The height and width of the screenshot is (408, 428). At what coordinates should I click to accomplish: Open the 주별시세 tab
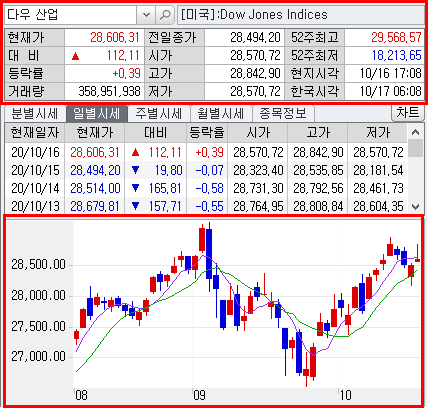tap(159, 114)
